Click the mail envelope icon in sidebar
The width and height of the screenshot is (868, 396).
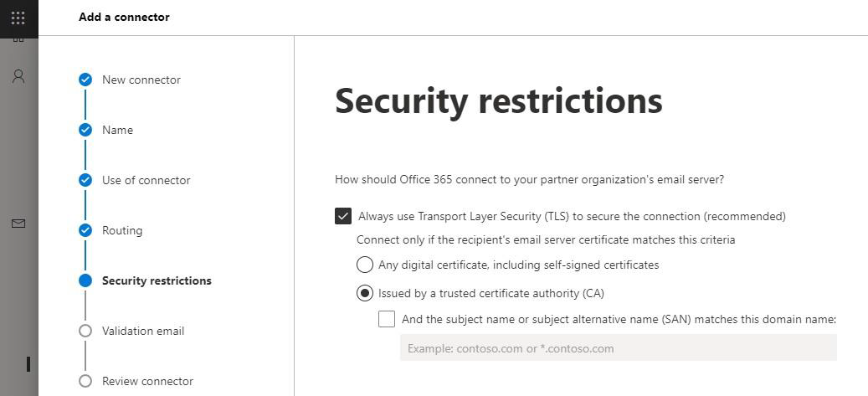tap(18, 224)
